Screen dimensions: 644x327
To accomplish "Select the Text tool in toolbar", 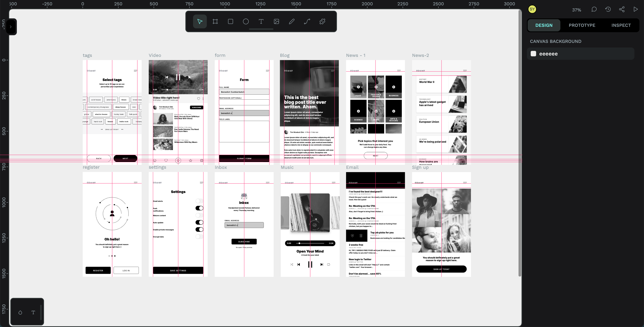I will click(x=261, y=21).
